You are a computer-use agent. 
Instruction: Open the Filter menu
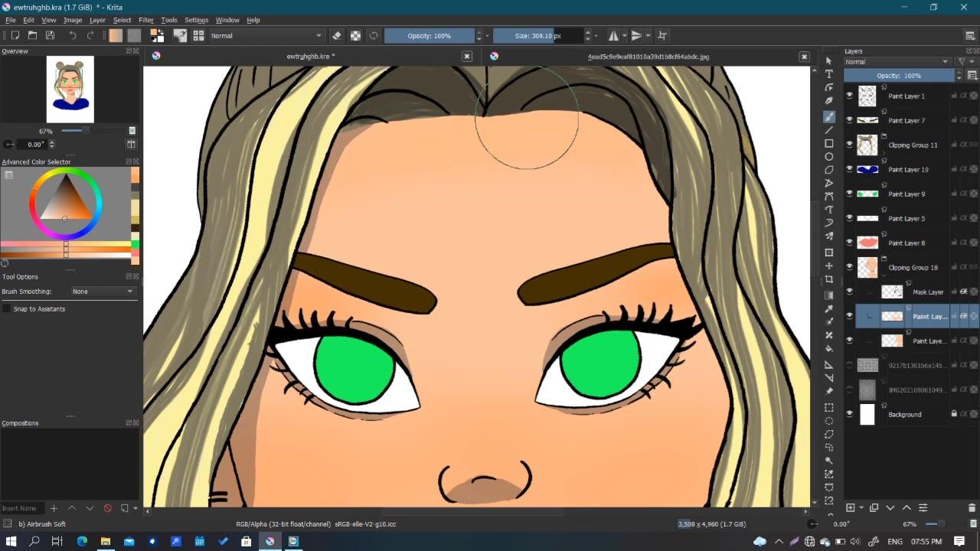pos(146,20)
